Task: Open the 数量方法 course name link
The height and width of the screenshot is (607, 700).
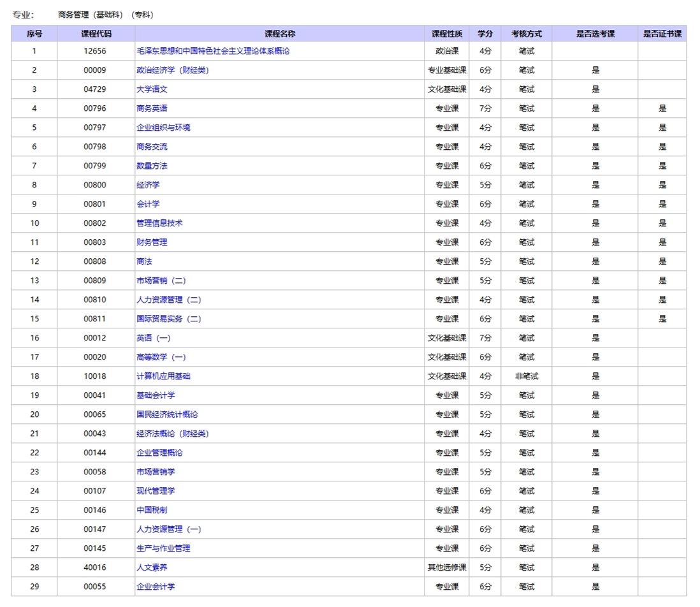Action: (152, 166)
